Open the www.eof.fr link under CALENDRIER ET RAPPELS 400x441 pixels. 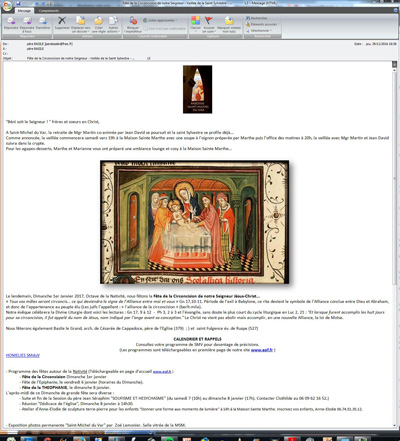click(262, 350)
